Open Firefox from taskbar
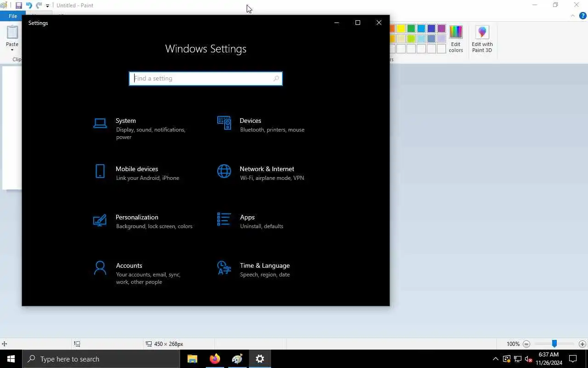 pos(215,359)
